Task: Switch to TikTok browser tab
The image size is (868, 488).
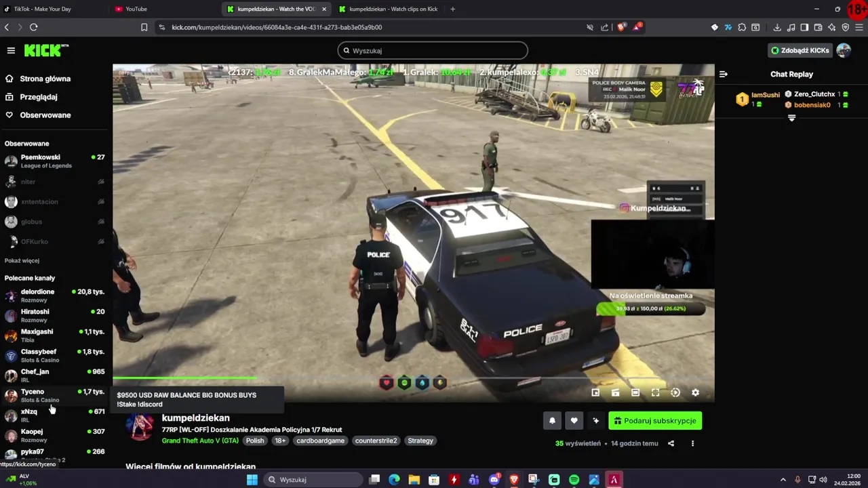Action: pos(53,9)
